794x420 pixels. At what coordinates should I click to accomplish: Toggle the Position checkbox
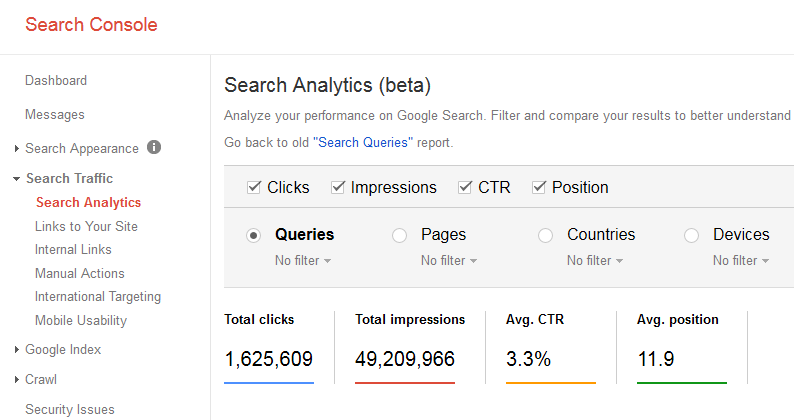[x=539, y=187]
